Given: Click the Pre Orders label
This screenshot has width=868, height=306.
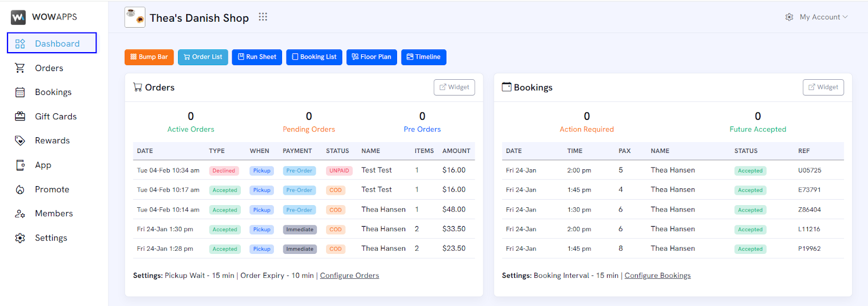Looking at the screenshot, I should (x=422, y=129).
